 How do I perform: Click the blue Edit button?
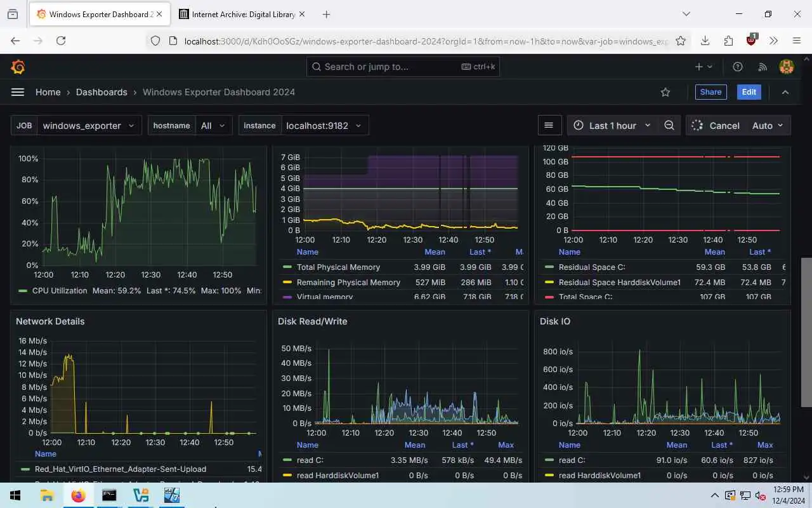point(749,92)
